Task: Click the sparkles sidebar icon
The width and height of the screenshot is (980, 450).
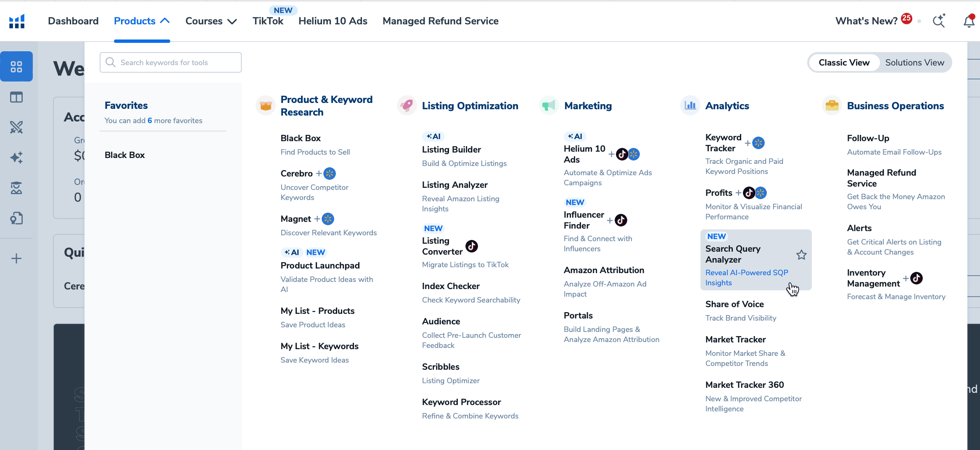Action: click(x=16, y=158)
